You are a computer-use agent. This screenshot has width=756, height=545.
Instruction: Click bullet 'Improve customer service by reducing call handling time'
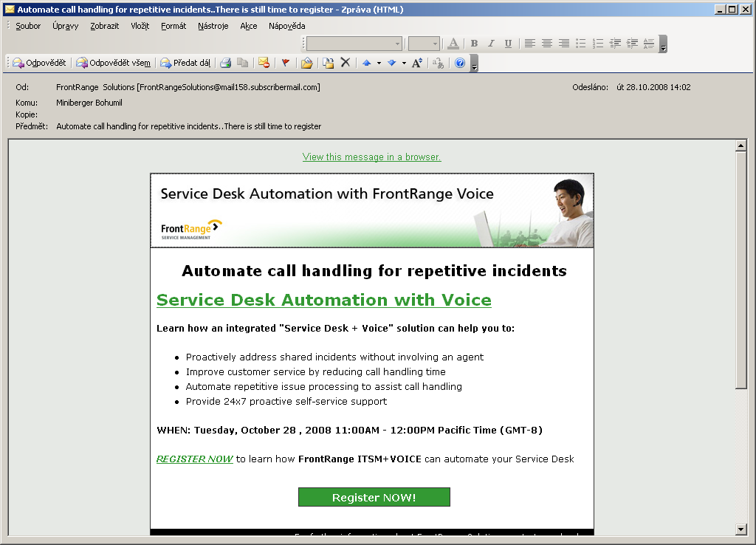pyautogui.click(x=316, y=372)
